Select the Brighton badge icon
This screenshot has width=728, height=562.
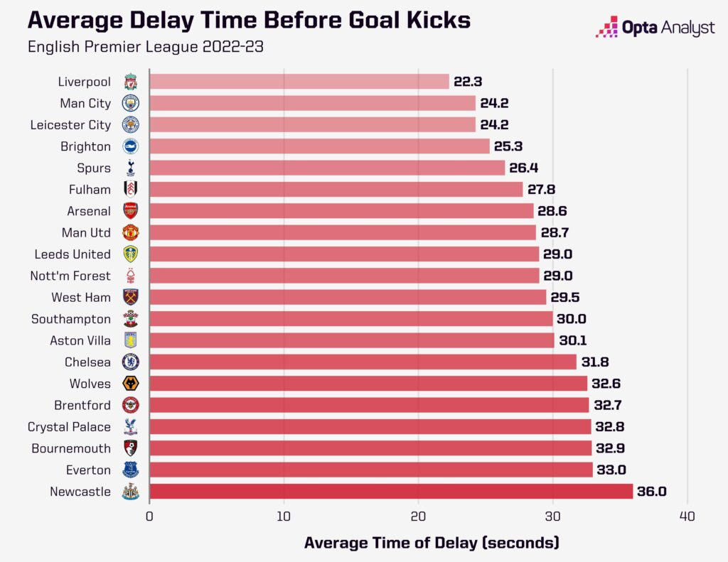pyautogui.click(x=131, y=146)
